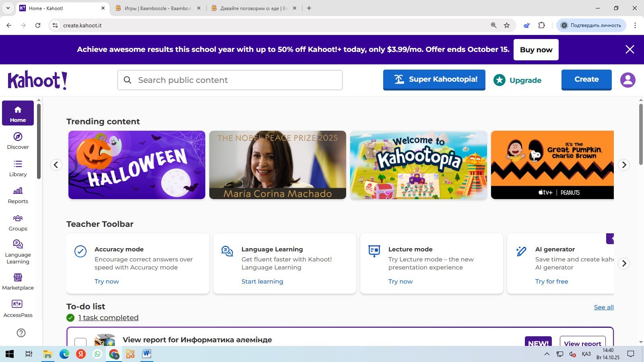Viewport: 644px width, 362px height.
Task: Click the View report button
Action: click(582, 341)
